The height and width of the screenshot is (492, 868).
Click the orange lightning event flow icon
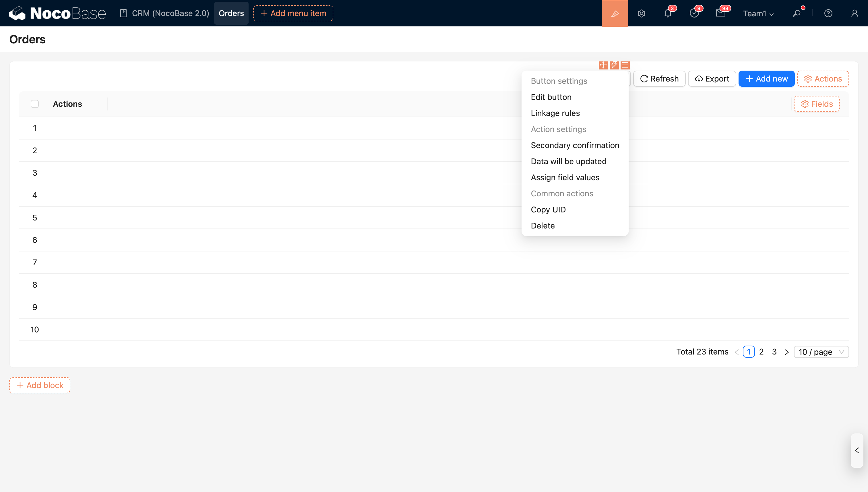coord(614,65)
